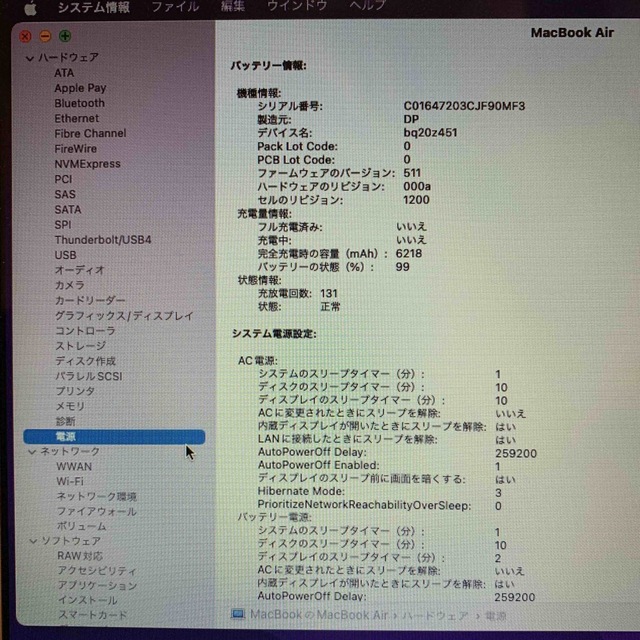
Task: Click the yellow minimize window button
Action: 45,36
